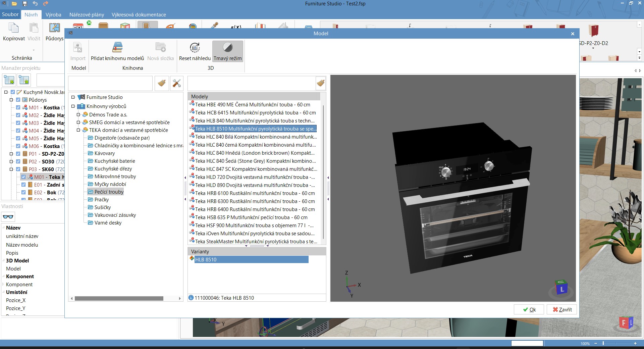Clear the model search with broom icon

coord(321,83)
